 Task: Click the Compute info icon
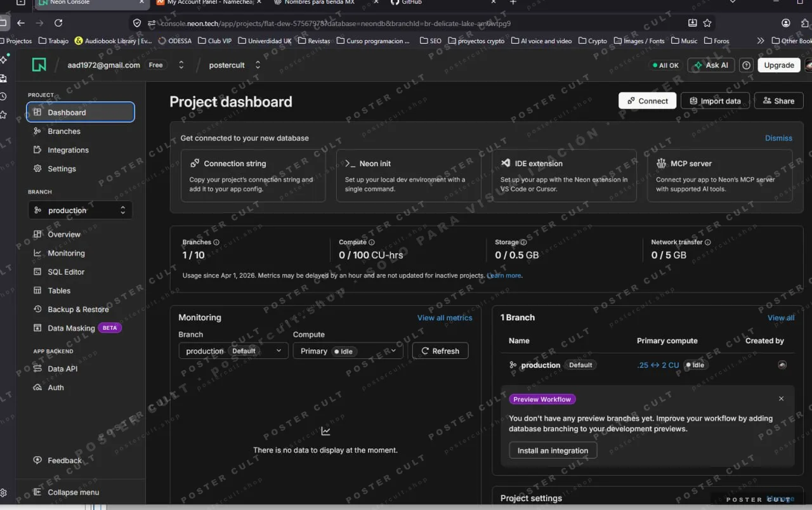[x=372, y=242]
